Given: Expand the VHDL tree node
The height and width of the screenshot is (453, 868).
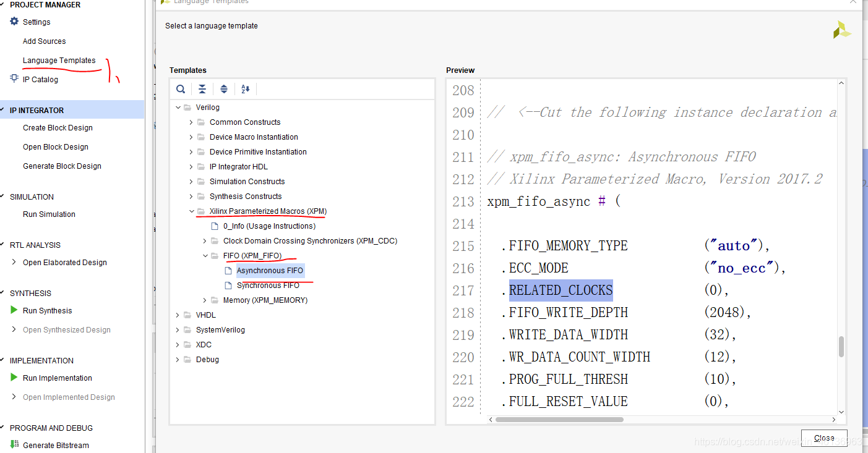Looking at the screenshot, I should point(178,315).
